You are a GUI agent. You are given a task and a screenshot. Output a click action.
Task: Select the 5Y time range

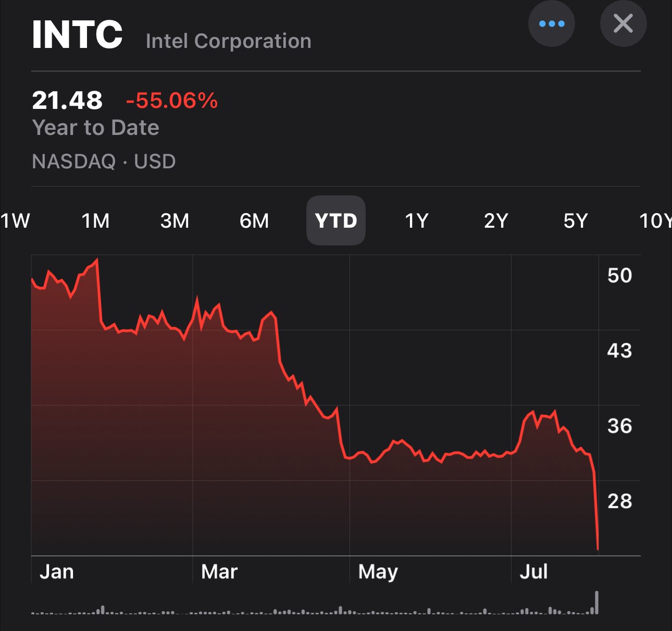[x=576, y=221]
